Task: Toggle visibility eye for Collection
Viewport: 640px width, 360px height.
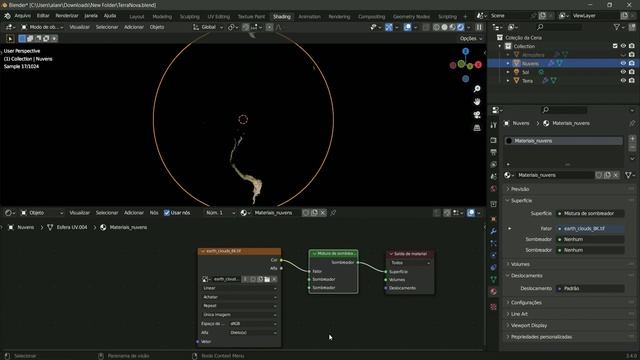Action: (x=623, y=46)
